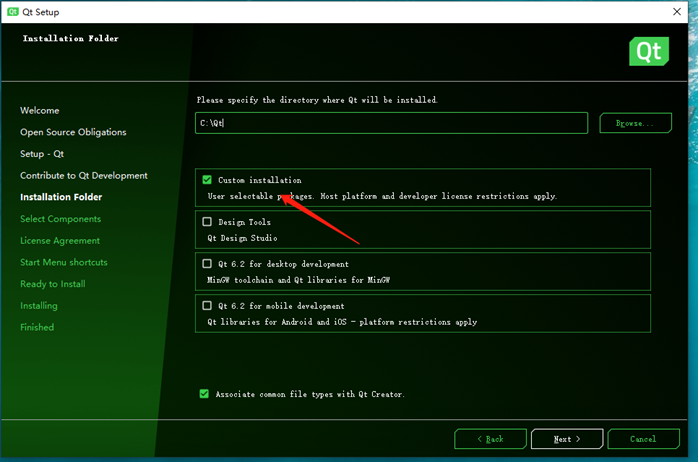Select the Welcome step in sidebar
Image resolution: width=698 pixels, height=462 pixels.
coord(40,110)
